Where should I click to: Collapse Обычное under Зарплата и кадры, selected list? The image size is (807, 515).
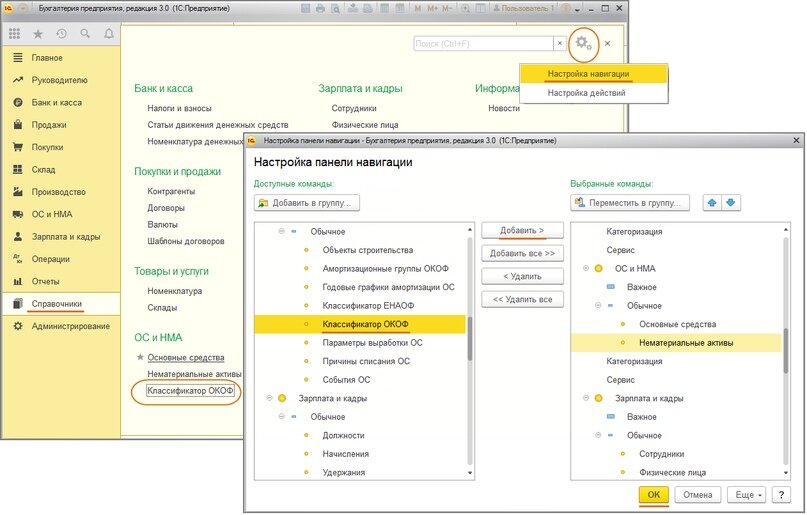[598, 435]
